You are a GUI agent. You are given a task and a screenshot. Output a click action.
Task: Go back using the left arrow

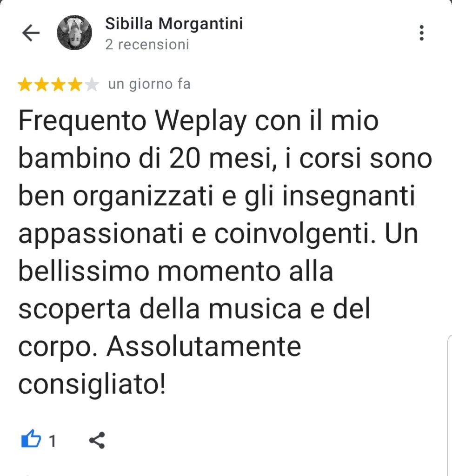[31, 33]
